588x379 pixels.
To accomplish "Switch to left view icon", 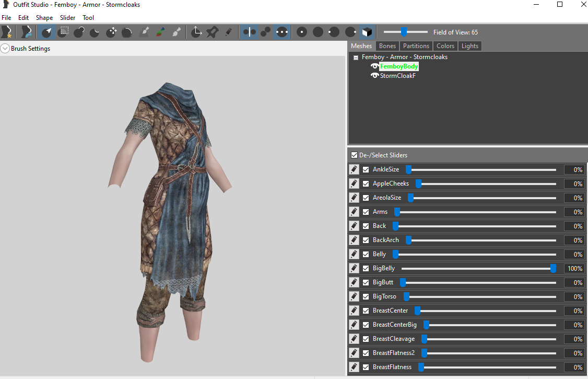I will click(334, 32).
